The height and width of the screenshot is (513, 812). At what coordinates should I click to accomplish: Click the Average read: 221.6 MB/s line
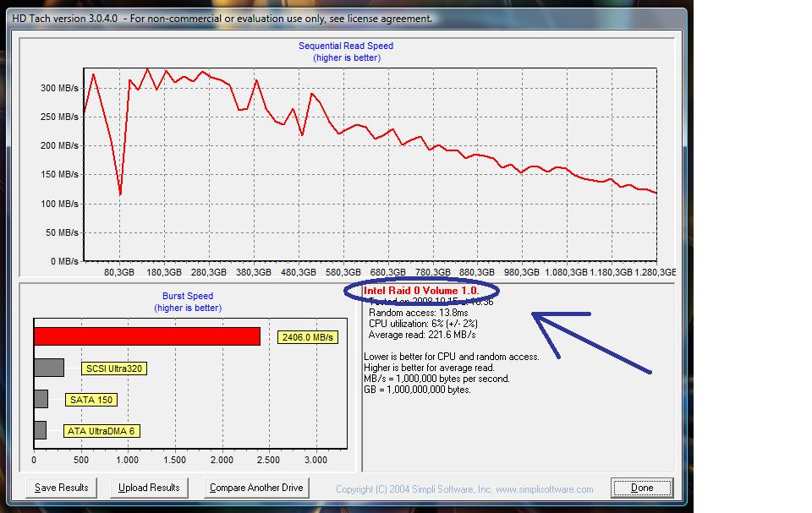[422, 335]
